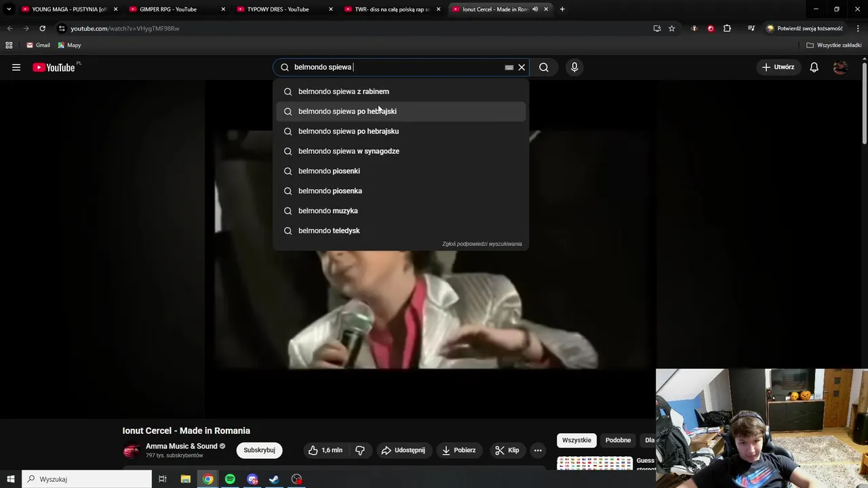
Task: Go to the YouTube home logo
Action: pyautogui.click(x=54, y=67)
